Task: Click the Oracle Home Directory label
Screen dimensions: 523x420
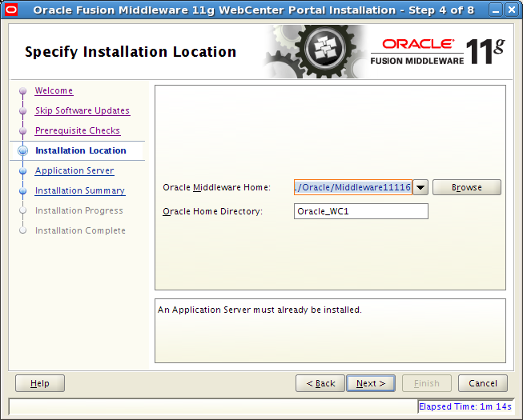Action: (x=212, y=211)
